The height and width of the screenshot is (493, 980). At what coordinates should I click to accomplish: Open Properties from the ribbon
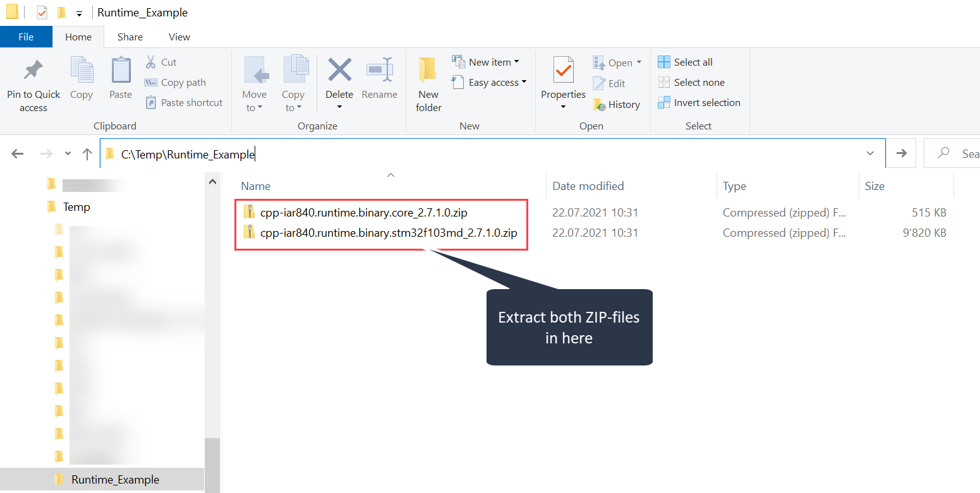(563, 77)
